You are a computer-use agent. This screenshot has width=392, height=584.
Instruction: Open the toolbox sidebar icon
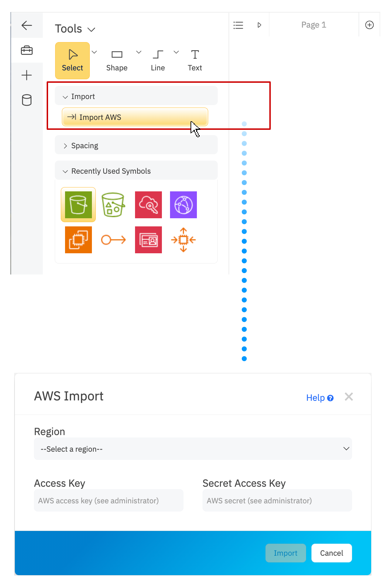[27, 50]
